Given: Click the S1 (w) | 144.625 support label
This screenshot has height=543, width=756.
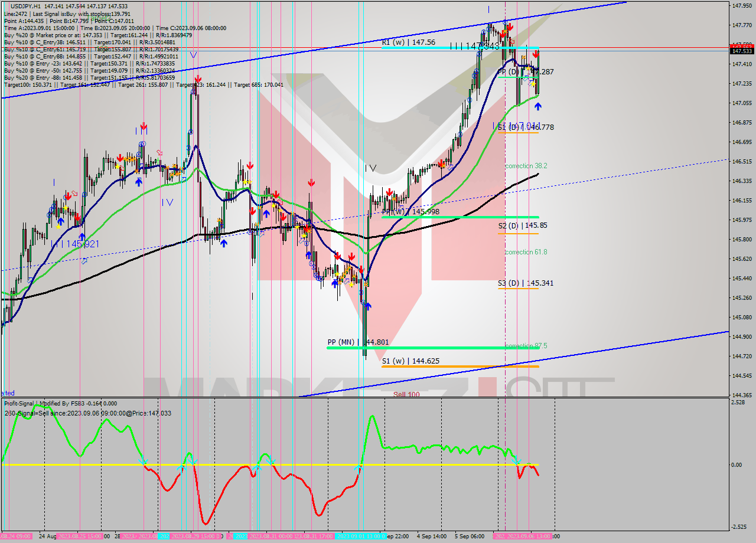Looking at the screenshot, I should (x=410, y=361).
